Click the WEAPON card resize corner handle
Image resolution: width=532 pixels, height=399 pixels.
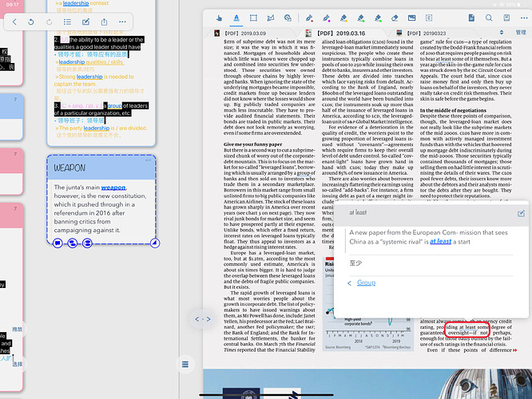pyautogui.click(x=155, y=243)
